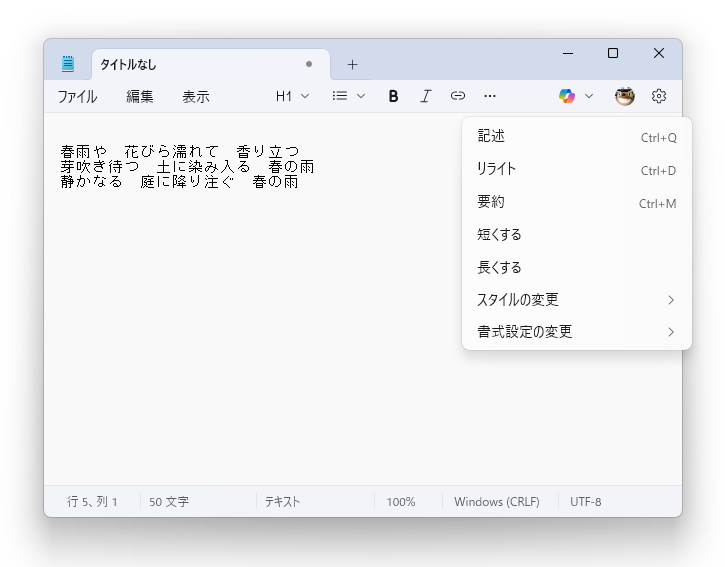Click the line starting with 静かなる
The image size is (725, 567).
point(179,181)
